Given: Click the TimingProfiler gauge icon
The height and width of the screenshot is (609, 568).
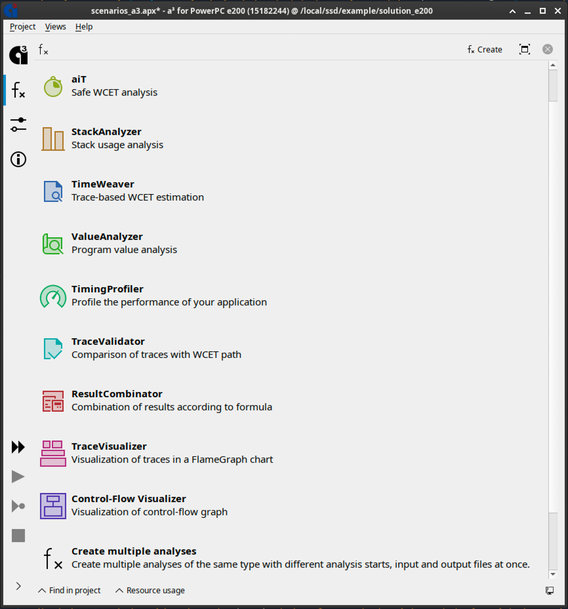Looking at the screenshot, I should point(53,296).
